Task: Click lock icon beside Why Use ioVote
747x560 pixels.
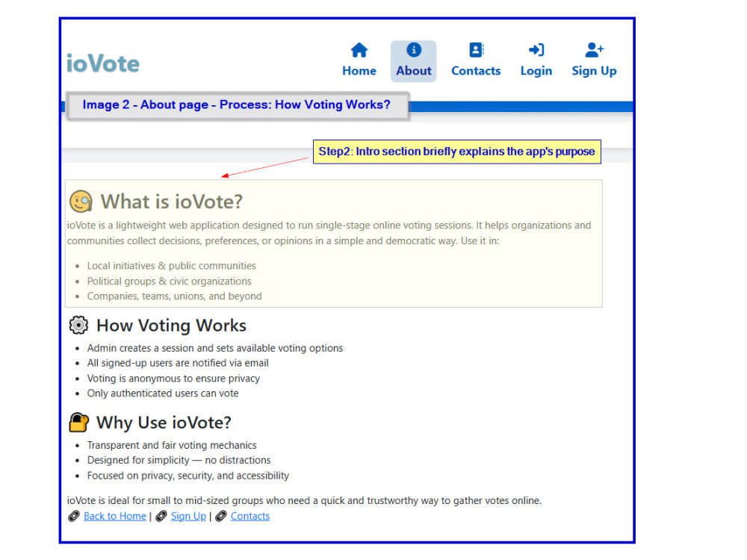Action: tap(78, 423)
